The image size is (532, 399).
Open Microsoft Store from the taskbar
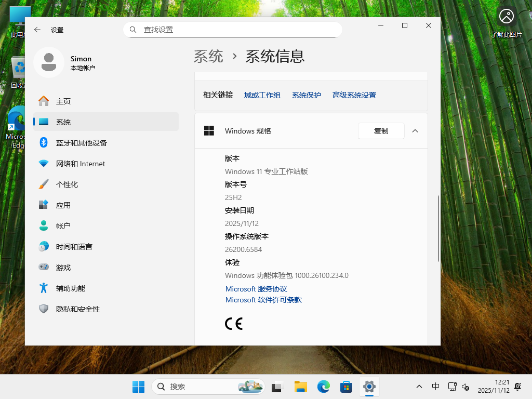click(346, 387)
